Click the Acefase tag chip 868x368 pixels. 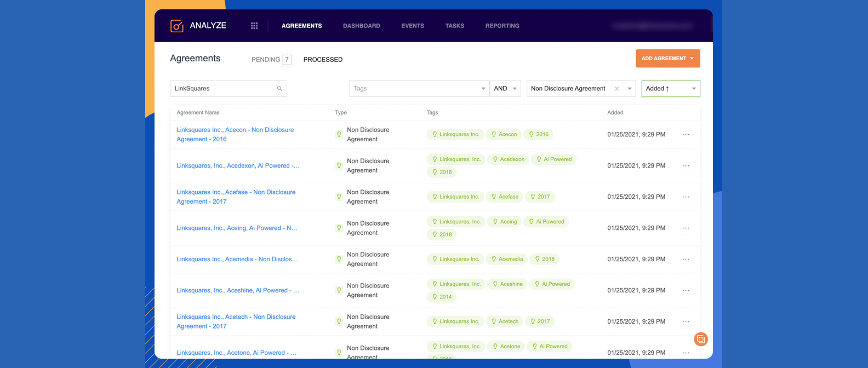coord(505,197)
